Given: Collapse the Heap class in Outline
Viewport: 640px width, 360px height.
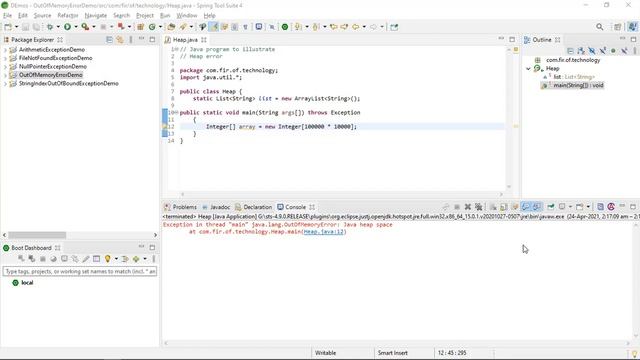Looking at the screenshot, I should tap(528, 69).
